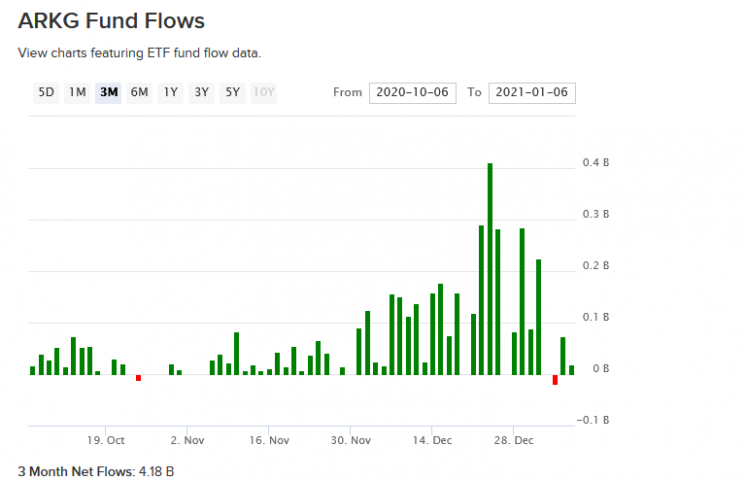Click the -0.1 B axis label

(593, 420)
